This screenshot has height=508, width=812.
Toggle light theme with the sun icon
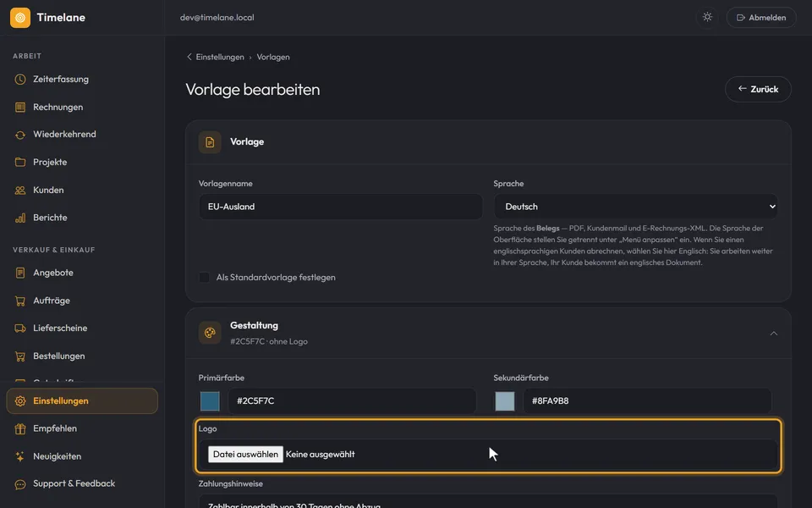pos(707,17)
